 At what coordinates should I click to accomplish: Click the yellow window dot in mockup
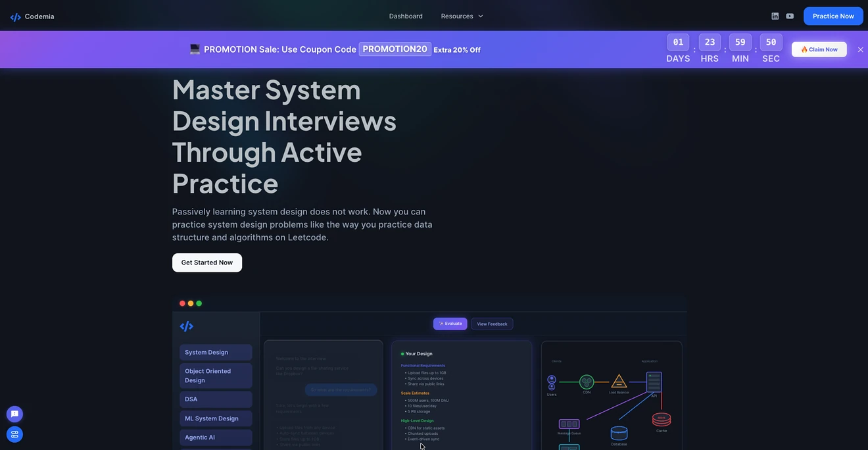point(191,303)
